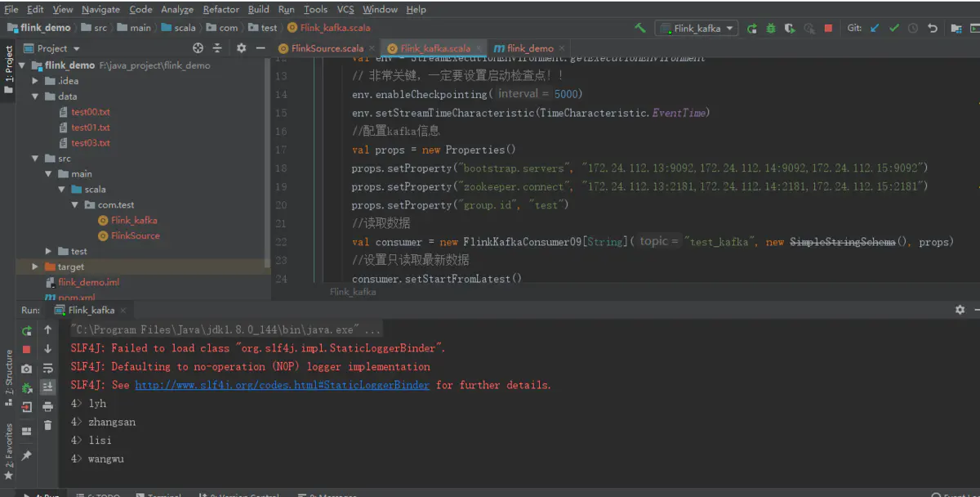Clear console output with the trash icon

point(48,425)
